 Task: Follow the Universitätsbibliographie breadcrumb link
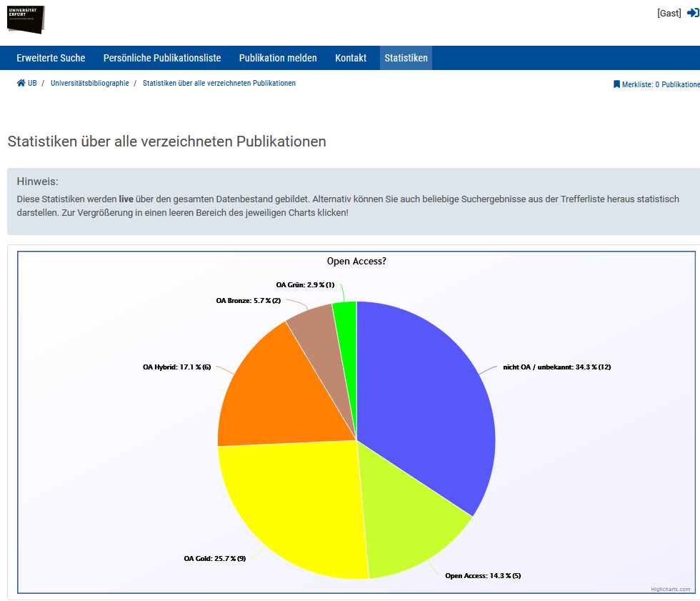[90, 83]
